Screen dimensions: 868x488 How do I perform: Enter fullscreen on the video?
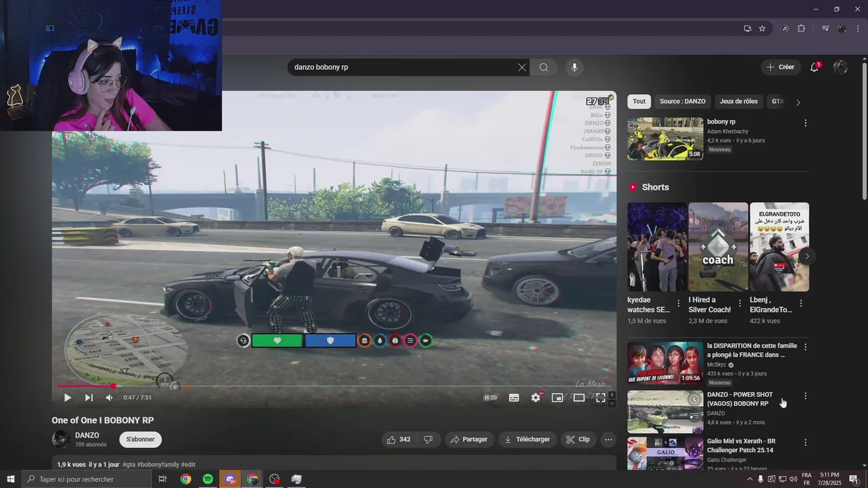coord(600,398)
